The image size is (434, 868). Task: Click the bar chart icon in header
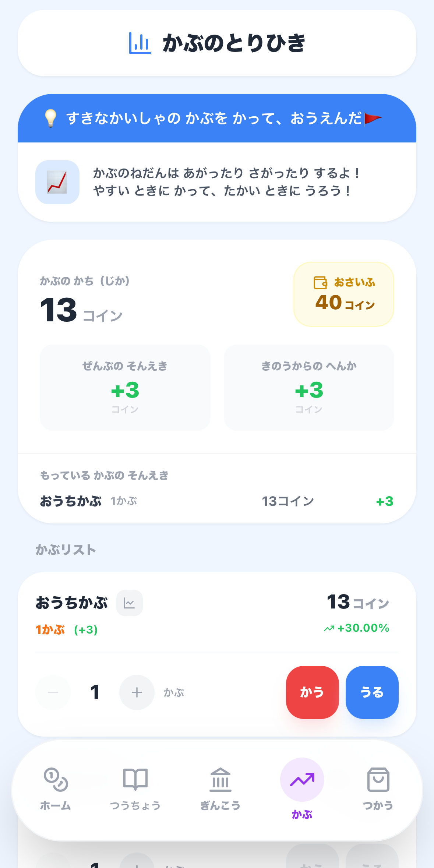[140, 43]
